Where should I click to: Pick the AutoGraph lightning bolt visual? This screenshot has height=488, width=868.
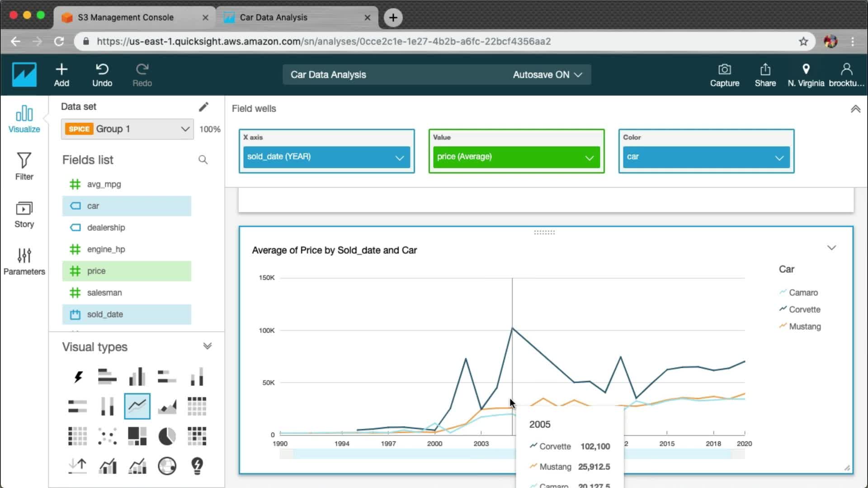[x=78, y=376]
